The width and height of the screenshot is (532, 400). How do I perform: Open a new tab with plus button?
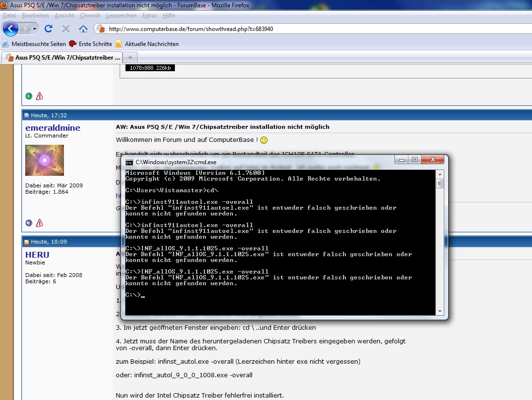(130, 57)
